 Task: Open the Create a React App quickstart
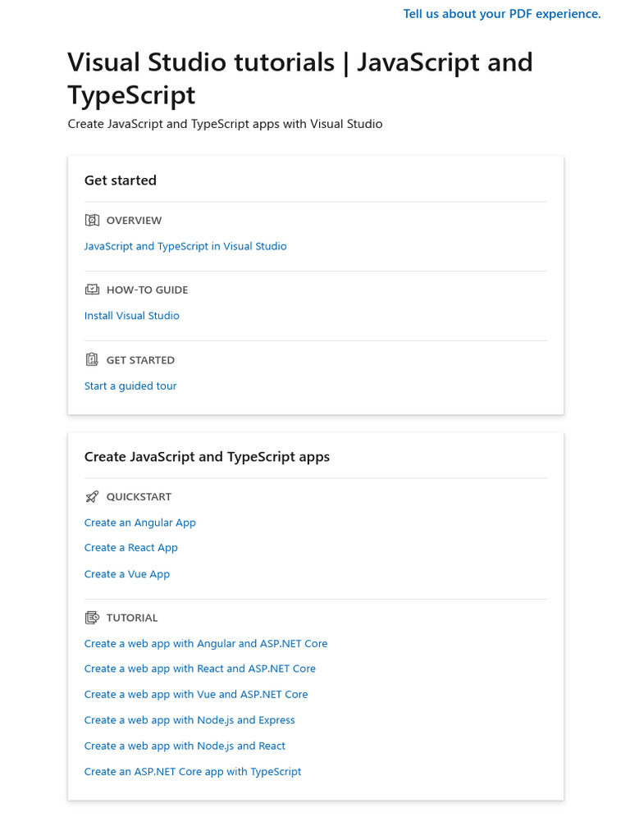pyautogui.click(x=131, y=548)
